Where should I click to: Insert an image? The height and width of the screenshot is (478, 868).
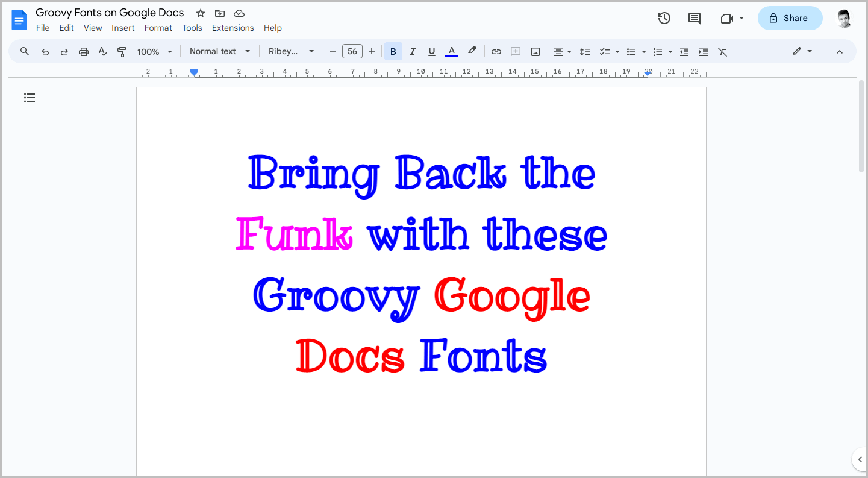535,51
